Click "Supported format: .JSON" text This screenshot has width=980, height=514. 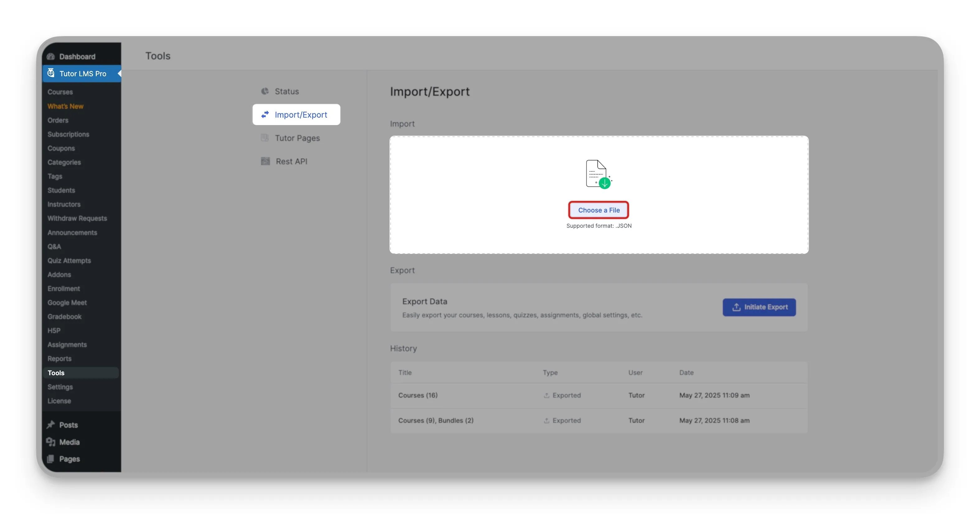599,226
